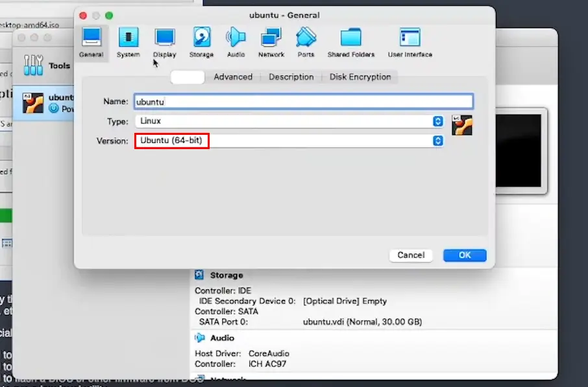Click the VM power state icon

coord(54,109)
